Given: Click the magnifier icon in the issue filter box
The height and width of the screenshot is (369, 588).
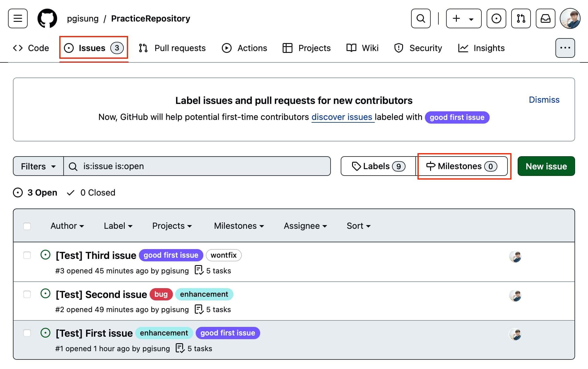Looking at the screenshot, I should [73, 166].
